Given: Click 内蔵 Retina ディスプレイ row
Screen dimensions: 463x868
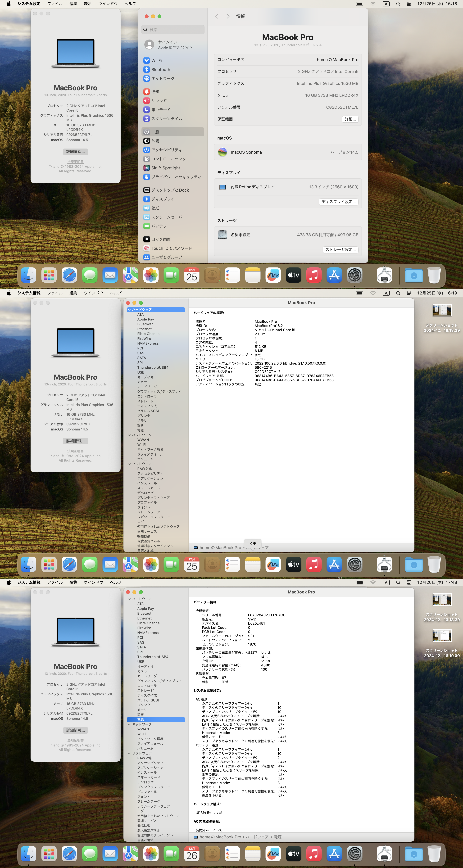Looking at the screenshot, I should pyautogui.click(x=288, y=187).
